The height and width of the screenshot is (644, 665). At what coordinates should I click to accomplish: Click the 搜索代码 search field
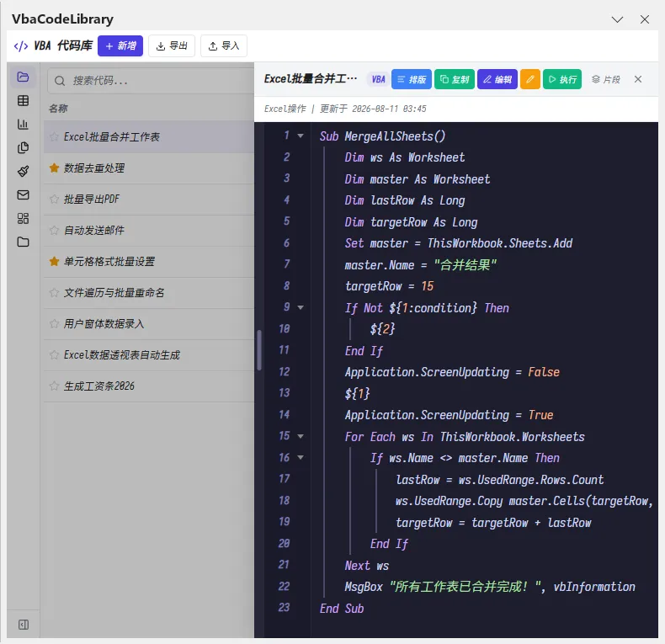point(151,81)
